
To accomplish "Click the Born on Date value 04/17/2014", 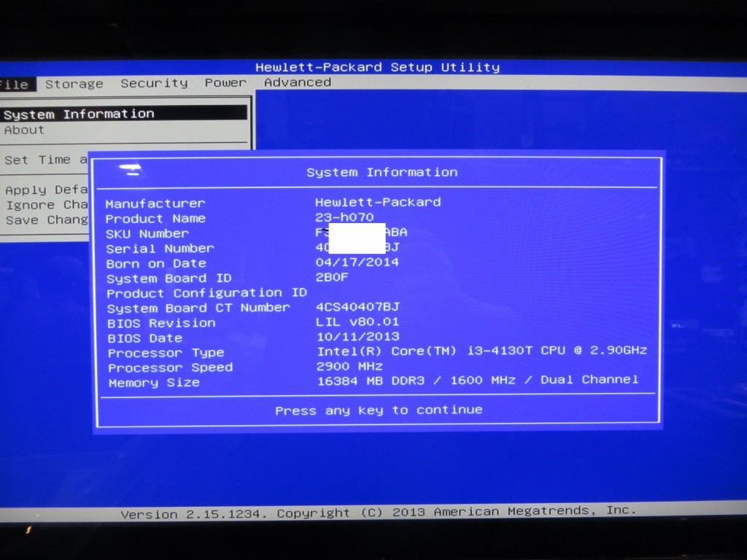I will pos(357,262).
